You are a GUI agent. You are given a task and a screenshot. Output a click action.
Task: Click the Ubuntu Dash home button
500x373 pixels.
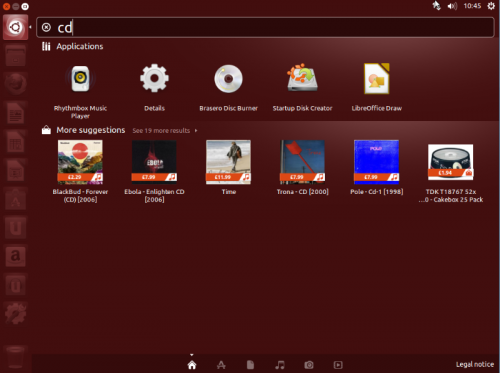coord(15,27)
